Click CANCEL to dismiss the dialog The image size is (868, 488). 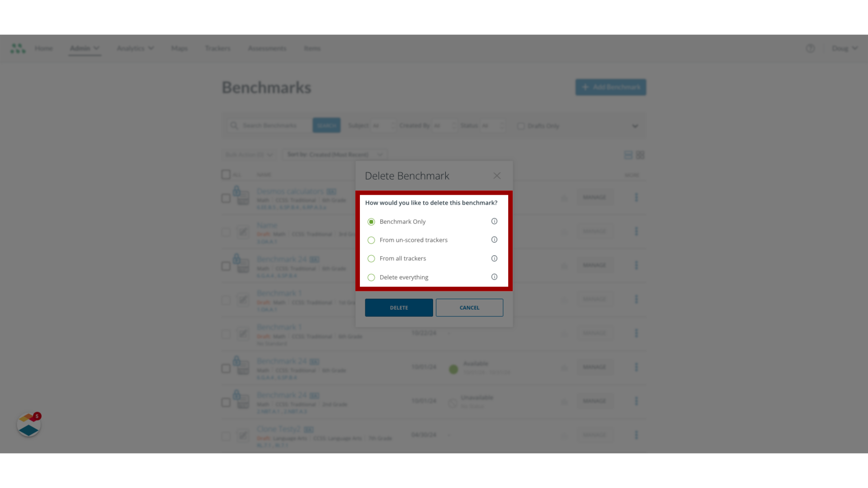pyautogui.click(x=469, y=307)
